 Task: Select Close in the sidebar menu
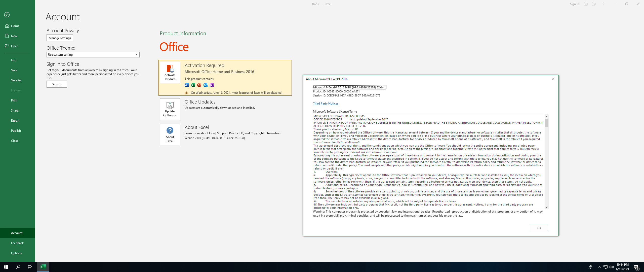[x=18, y=141]
